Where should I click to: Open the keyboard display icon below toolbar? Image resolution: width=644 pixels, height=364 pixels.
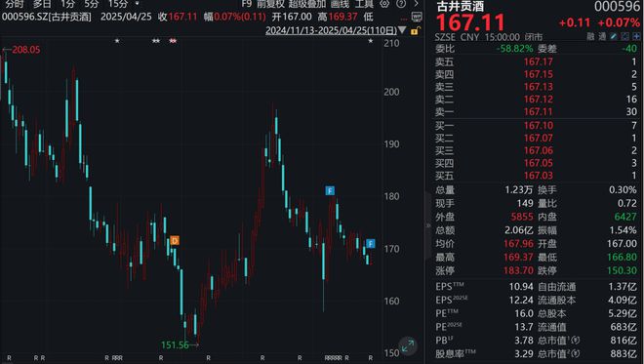pos(417,17)
